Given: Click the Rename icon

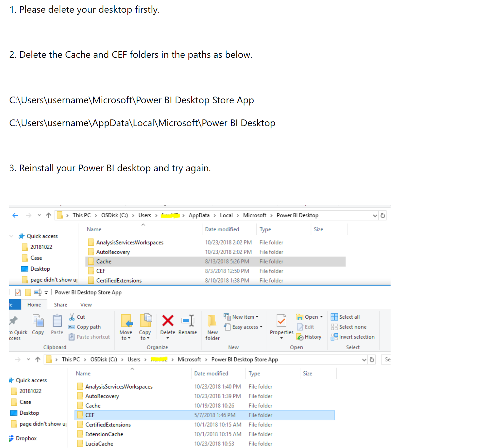Looking at the screenshot, I should click(x=188, y=321).
